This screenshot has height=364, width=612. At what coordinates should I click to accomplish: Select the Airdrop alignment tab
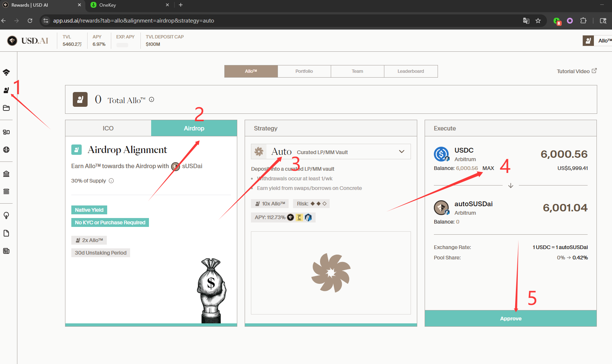point(194,128)
